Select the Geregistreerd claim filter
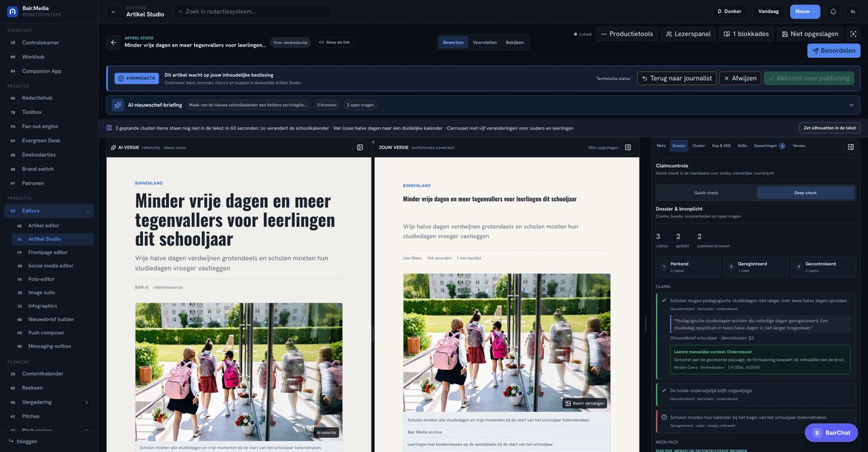This screenshot has height=452, width=868. click(755, 267)
